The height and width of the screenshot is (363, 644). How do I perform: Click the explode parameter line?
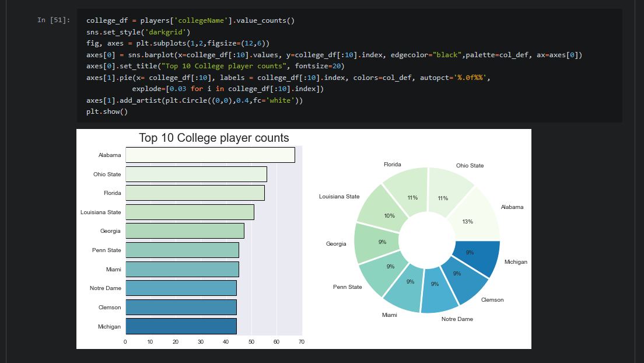coord(228,89)
